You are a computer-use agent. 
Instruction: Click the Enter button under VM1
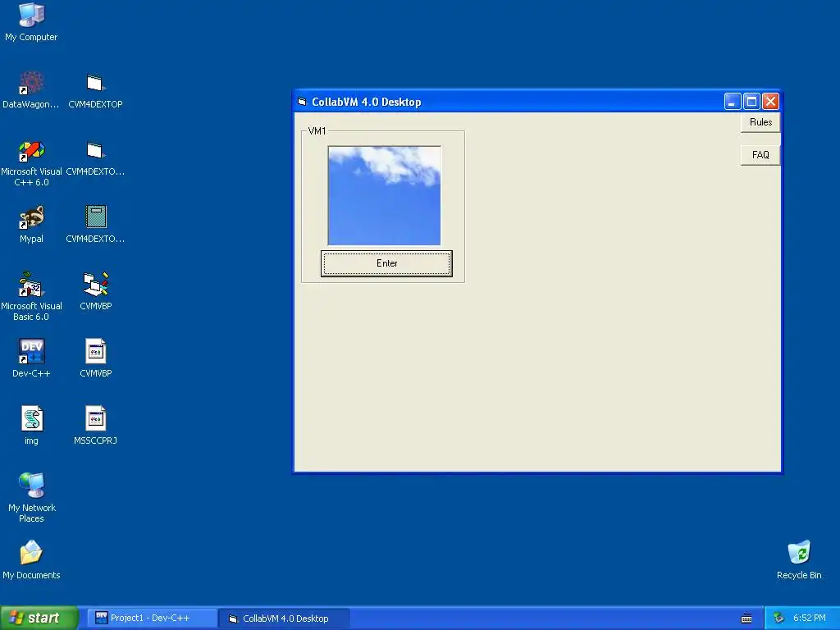click(x=386, y=263)
